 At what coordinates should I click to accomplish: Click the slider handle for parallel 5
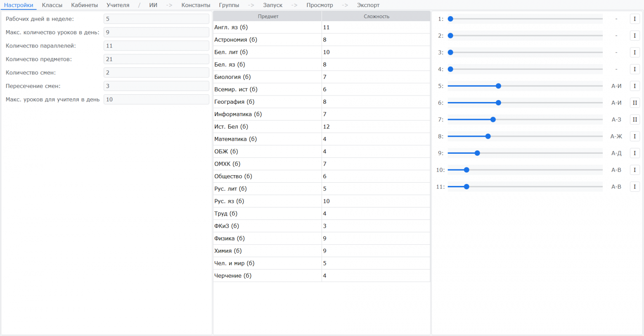[x=498, y=86]
